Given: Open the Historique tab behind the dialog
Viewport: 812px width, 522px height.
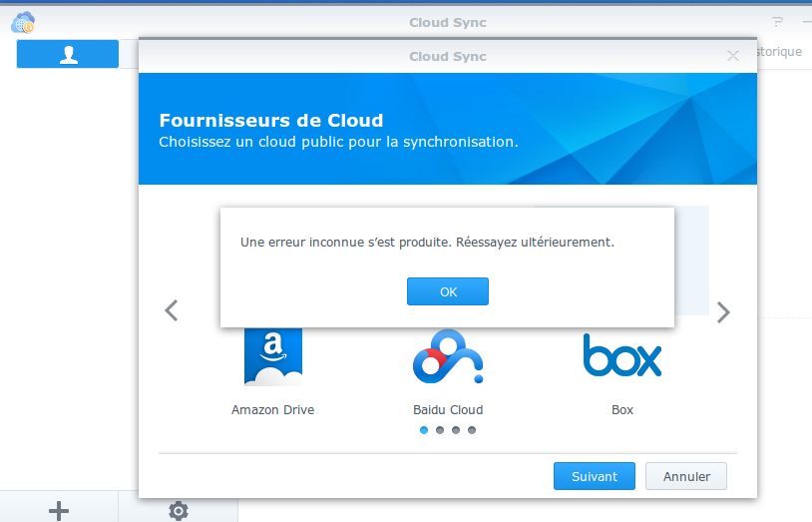Looking at the screenshot, I should [779, 52].
